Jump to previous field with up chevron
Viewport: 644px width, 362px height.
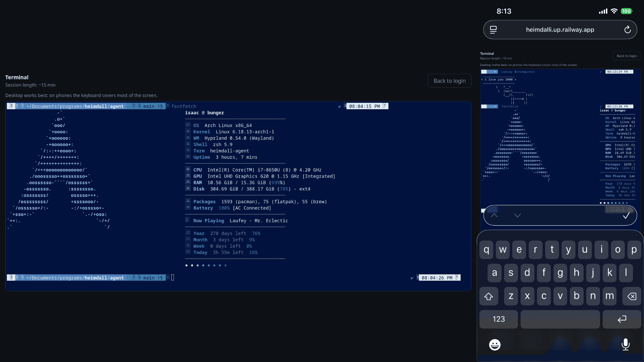coord(494,216)
